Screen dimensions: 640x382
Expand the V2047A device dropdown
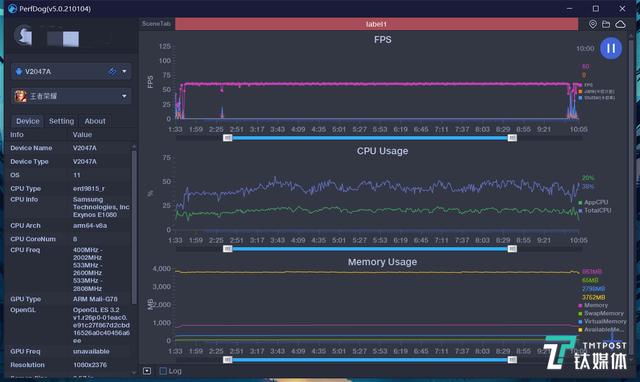pos(124,72)
